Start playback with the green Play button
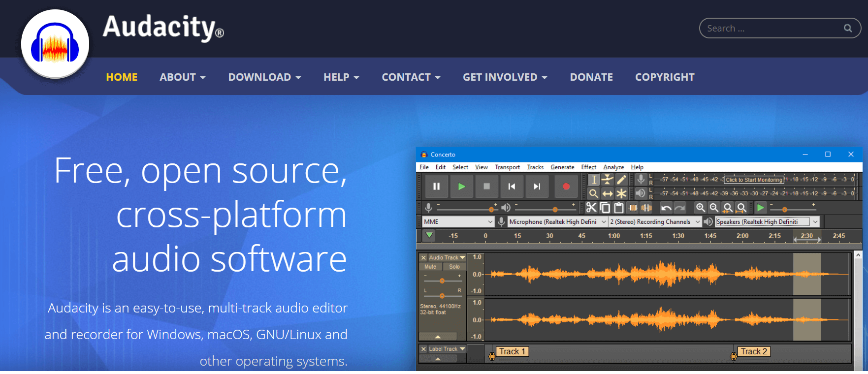The height and width of the screenshot is (374, 868). pos(461,187)
